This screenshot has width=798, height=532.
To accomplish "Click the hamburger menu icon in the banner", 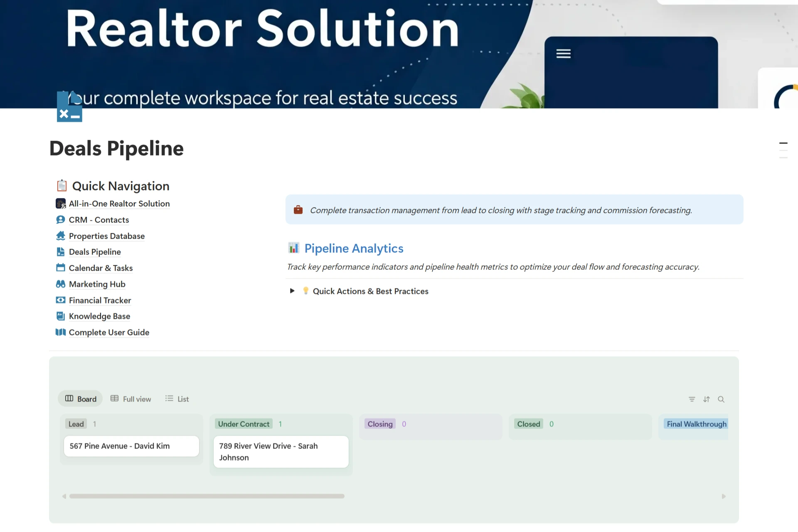I will tap(563, 54).
